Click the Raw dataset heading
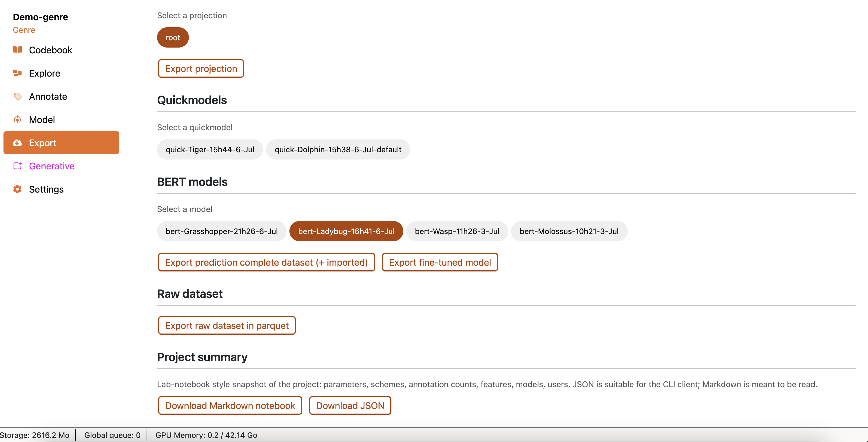The width and height of the screenshot is (868, 442). (x=190, y=294)
